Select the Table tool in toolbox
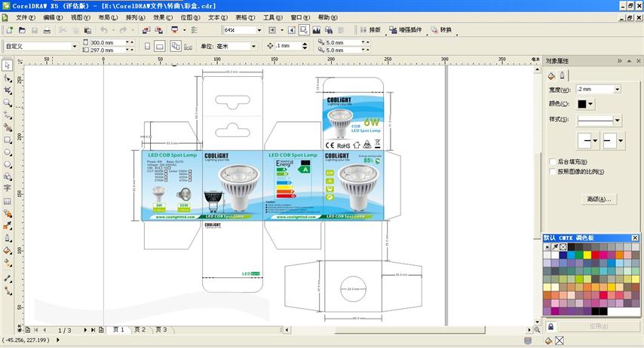 point(8,202)
